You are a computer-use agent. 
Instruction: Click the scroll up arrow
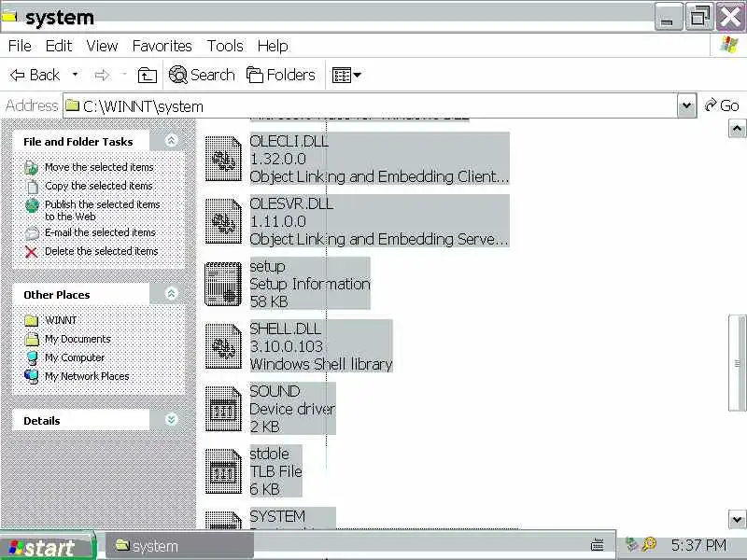(x=737, y=129)
